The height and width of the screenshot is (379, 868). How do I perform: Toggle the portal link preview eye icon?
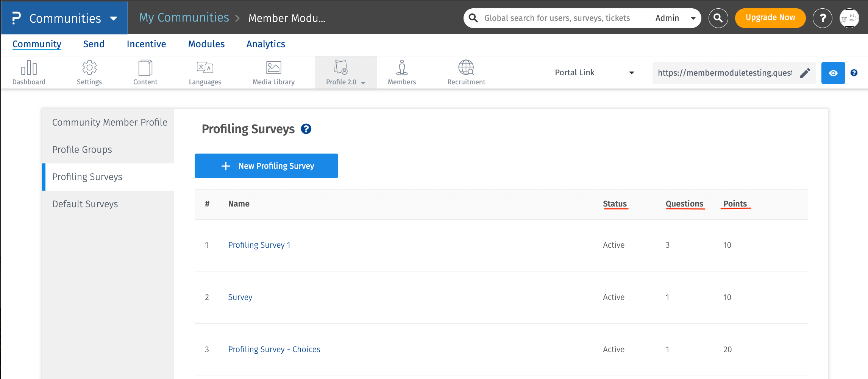[833, 73]
